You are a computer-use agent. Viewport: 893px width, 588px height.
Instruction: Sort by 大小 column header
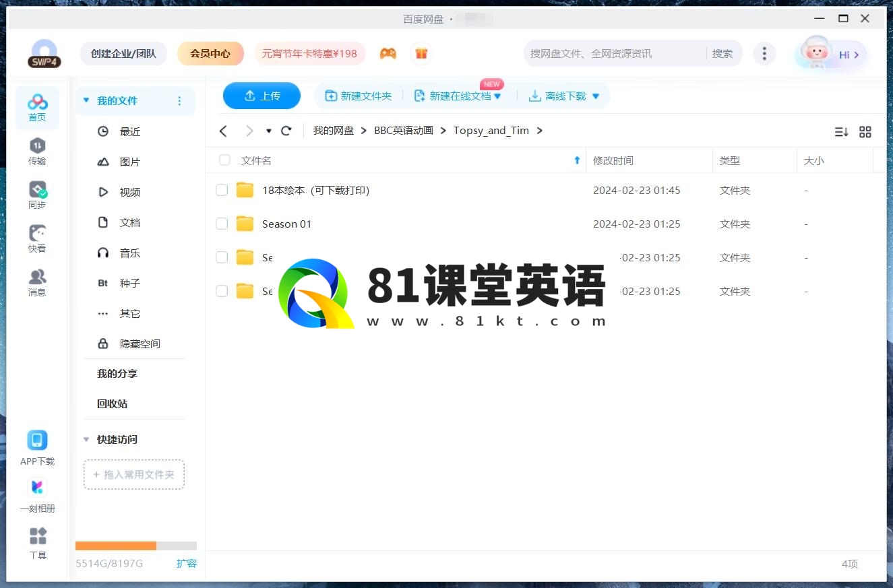click(x=813, y=160)
